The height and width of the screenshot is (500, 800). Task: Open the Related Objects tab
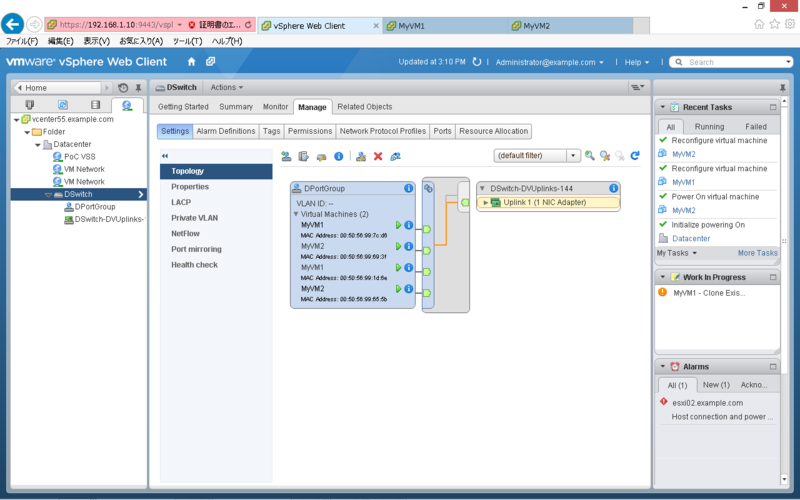point(365,107)
